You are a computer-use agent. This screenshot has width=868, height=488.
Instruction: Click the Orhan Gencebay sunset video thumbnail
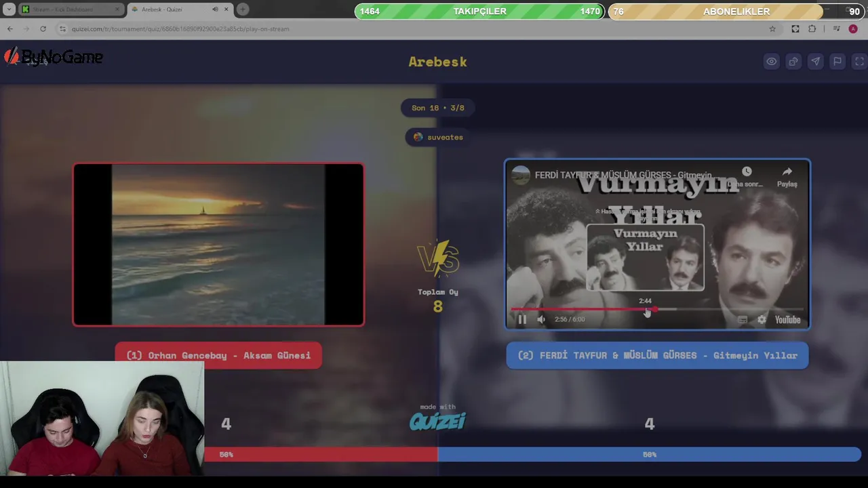pos(218,245)
